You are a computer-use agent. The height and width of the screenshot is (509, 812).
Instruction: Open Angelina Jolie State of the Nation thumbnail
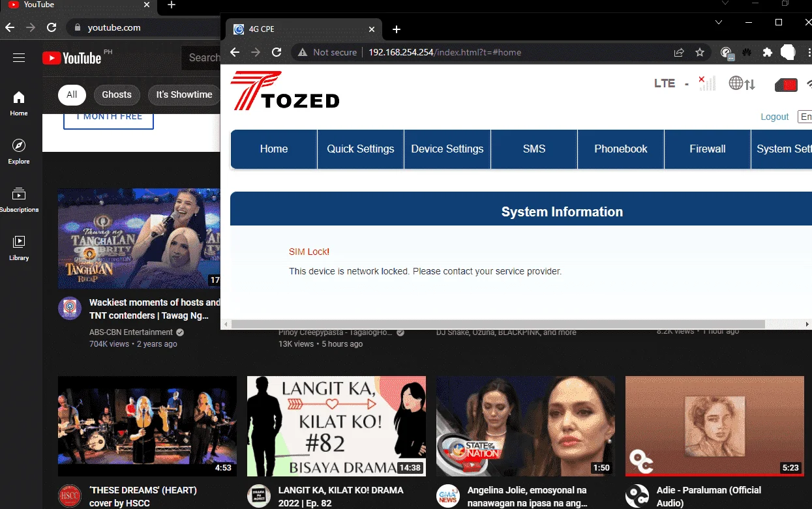526,426
